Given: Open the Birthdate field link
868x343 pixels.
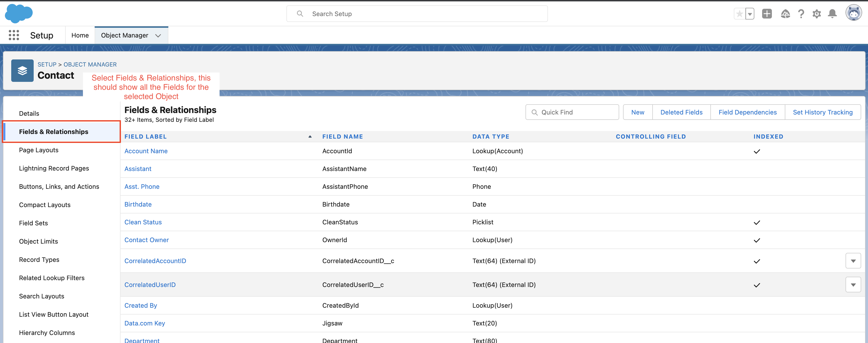Looking at the screenshot, I should [x=138, y=205].
